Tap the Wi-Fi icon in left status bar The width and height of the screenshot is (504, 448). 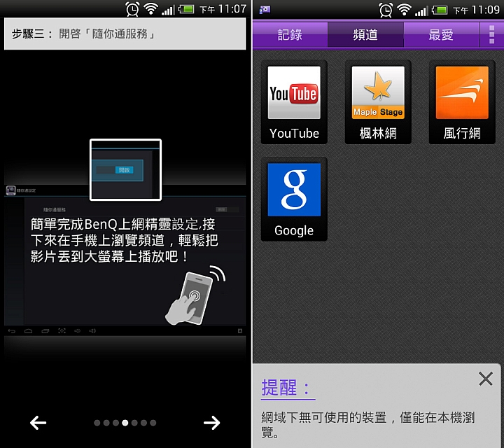tap(150, 8)
